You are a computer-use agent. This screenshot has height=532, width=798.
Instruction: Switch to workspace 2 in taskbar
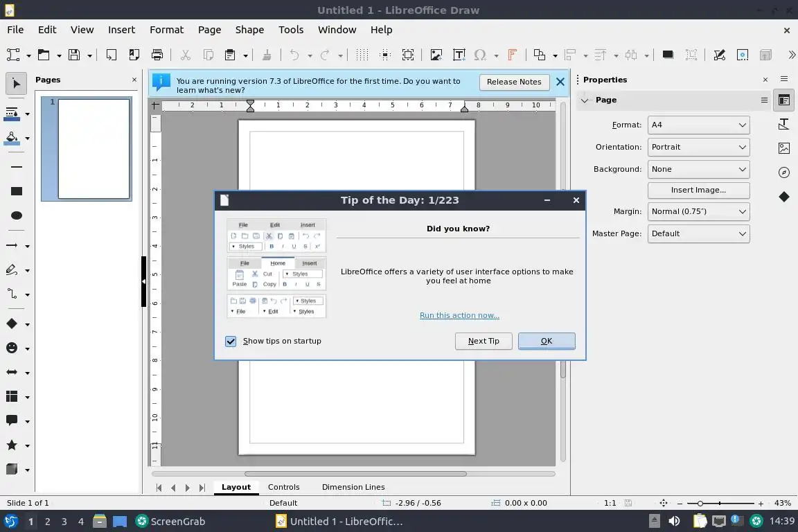pos(47,522)
